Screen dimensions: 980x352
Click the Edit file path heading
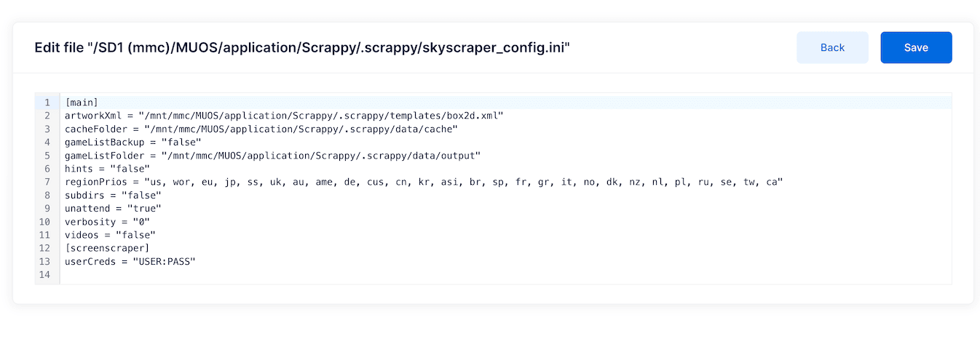pyautogui.click(x=302, y=47)
